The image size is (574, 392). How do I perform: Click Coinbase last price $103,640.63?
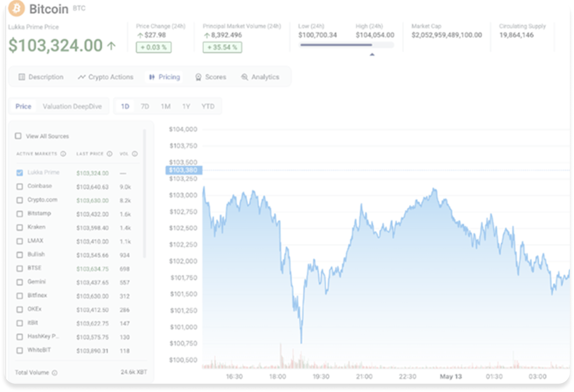[92, 187]
